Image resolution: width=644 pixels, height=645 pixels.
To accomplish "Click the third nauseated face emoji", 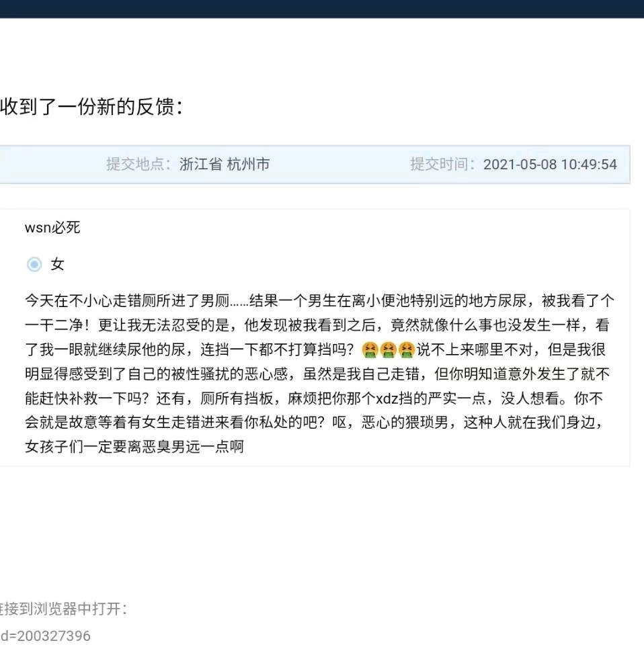I will tap(407, 349).
